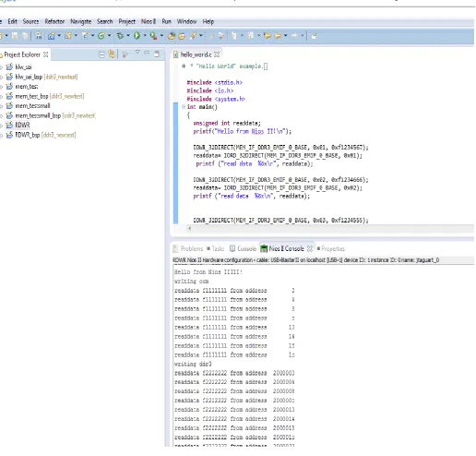Click the yellow Back navigation arrow
This screenshot has height=456, width=476.
278,36
